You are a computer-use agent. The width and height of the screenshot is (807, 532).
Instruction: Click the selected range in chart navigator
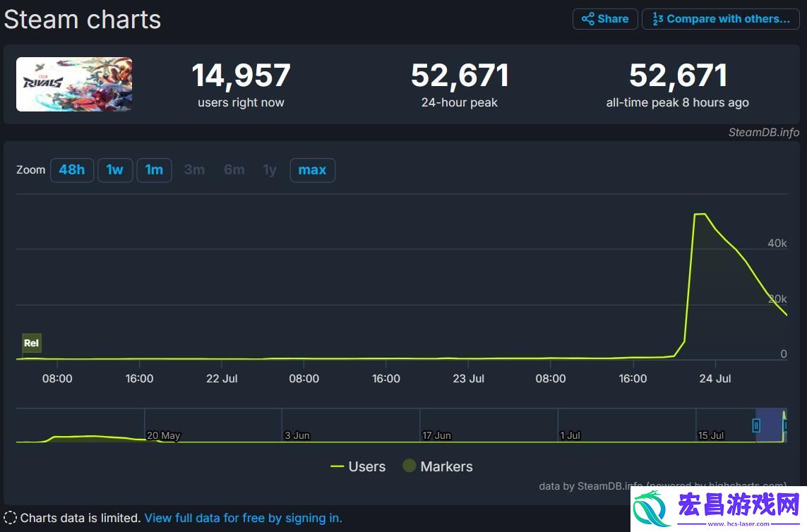click(770, 425)
